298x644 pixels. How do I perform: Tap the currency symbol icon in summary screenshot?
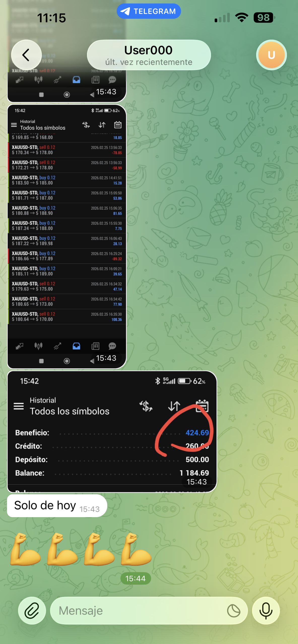pos(146,406)
